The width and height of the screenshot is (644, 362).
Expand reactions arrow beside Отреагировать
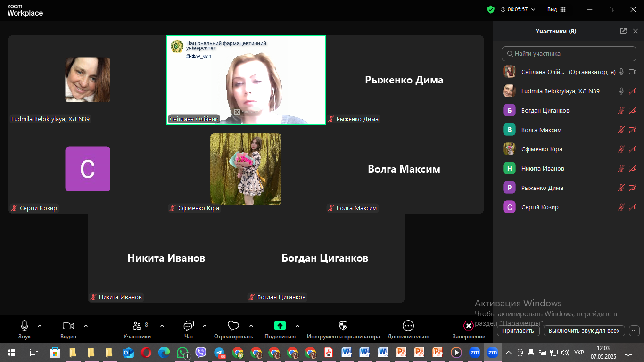pos(251,326)
